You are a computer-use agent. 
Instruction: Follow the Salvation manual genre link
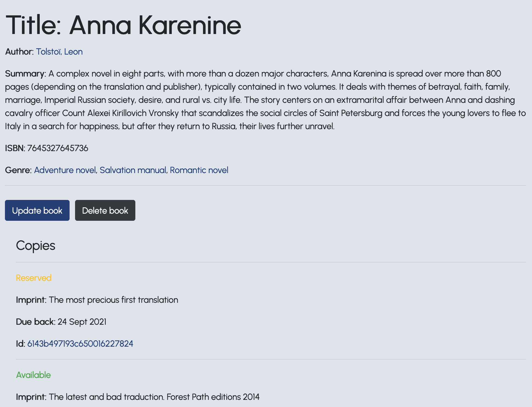pyautogui.click(x=133, y=170)
